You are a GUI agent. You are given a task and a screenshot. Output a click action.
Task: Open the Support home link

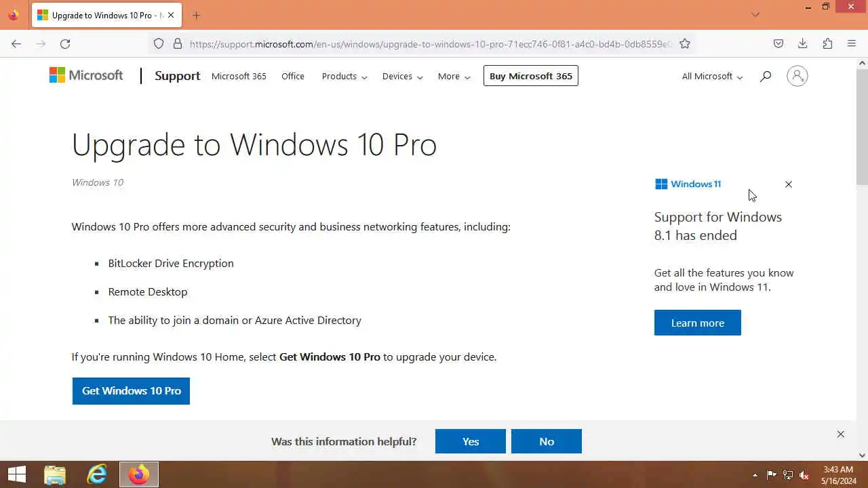pyautogui.click(x=177, y=76)
